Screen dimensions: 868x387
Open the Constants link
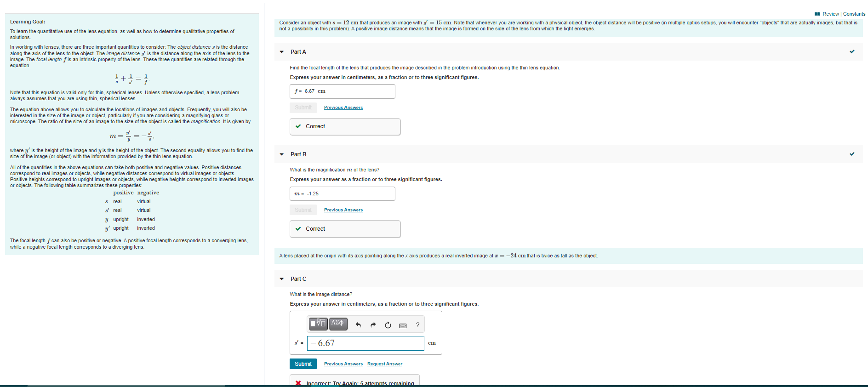854,14
